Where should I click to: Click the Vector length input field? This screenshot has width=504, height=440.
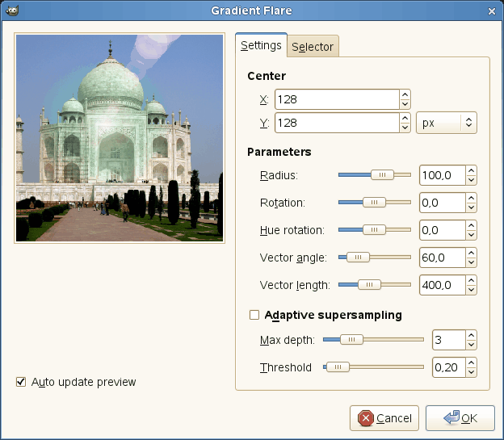pyautogui.click(x=441, y=285)
